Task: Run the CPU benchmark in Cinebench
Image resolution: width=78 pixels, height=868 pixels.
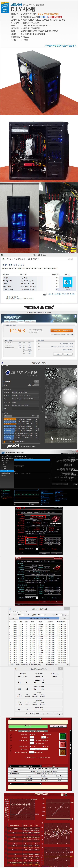Action: coord(37,385)
